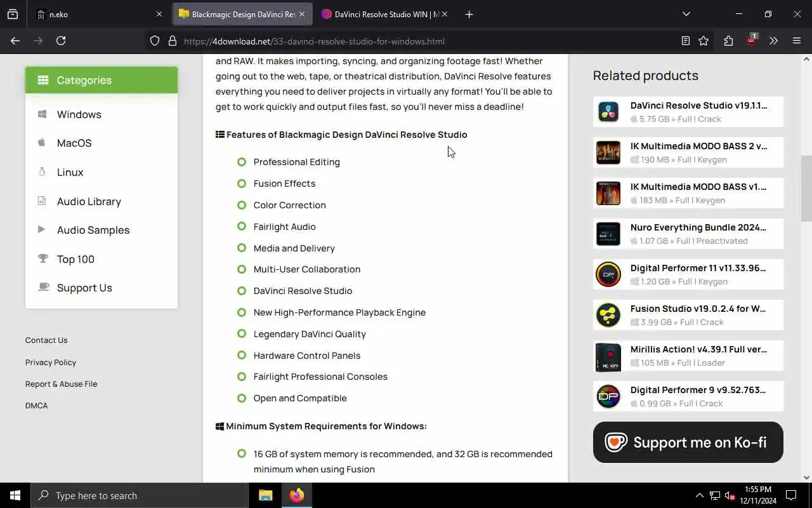
Task: Open the extensions puzzle icon
Action: [x=728, y=41]
